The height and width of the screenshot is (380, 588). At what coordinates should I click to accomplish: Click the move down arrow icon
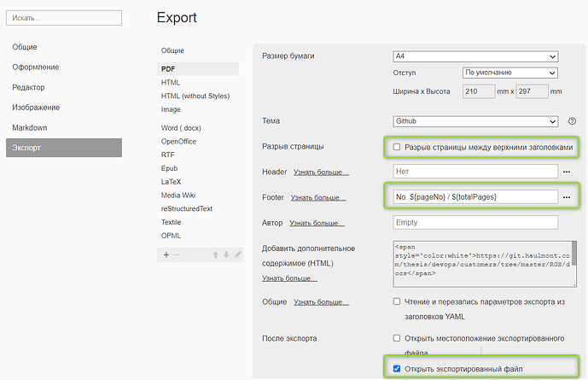coord(226,254)
